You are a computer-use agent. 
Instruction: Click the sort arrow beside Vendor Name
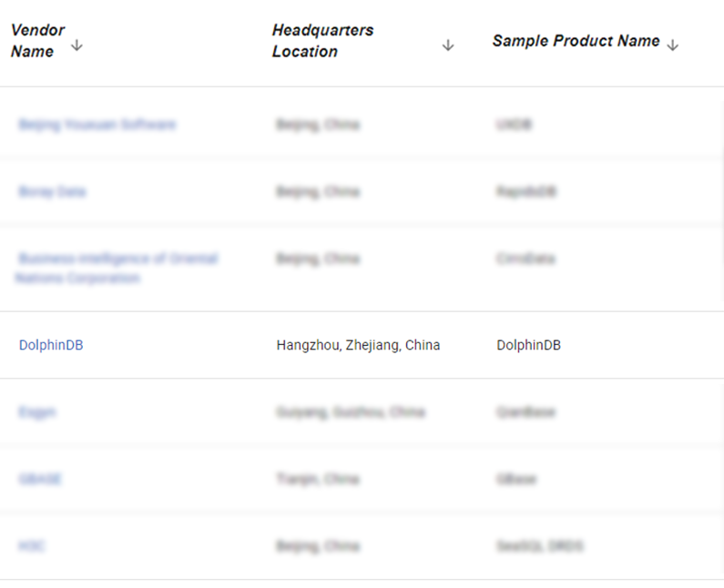click(76, 46)
